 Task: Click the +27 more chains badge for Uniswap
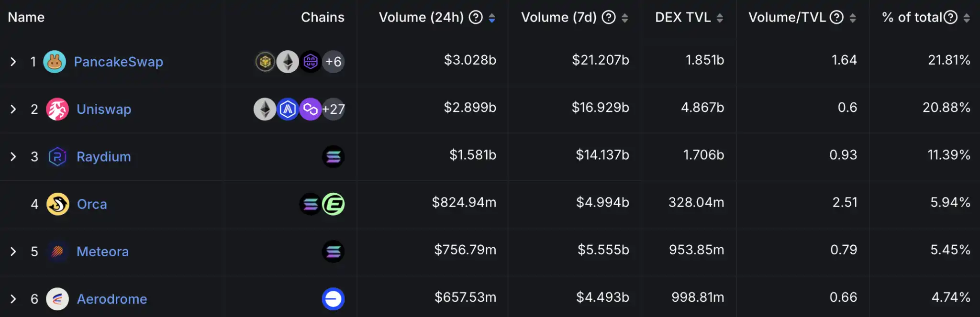pos(334,109)
